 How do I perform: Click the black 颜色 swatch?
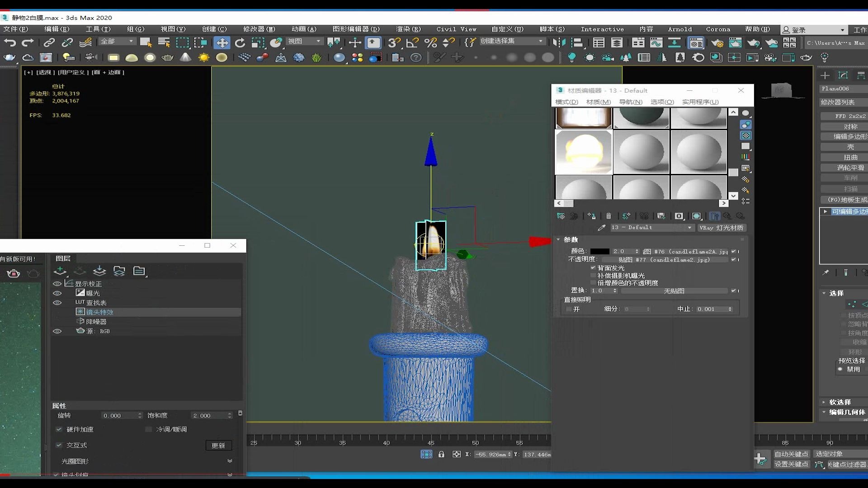599,251
